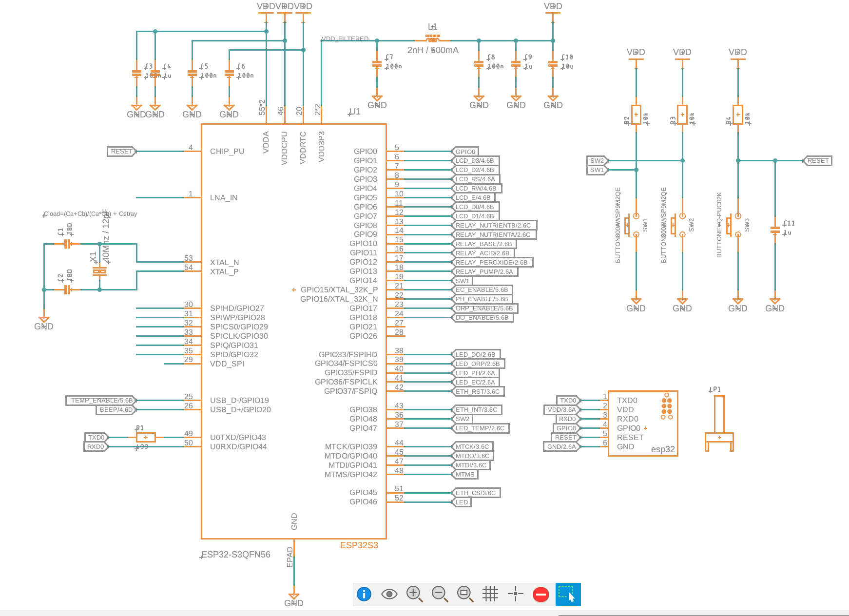849x616 pixels.
Task: Click the GPIO0 net label at pin 5
Action: (x=465, y=152)
